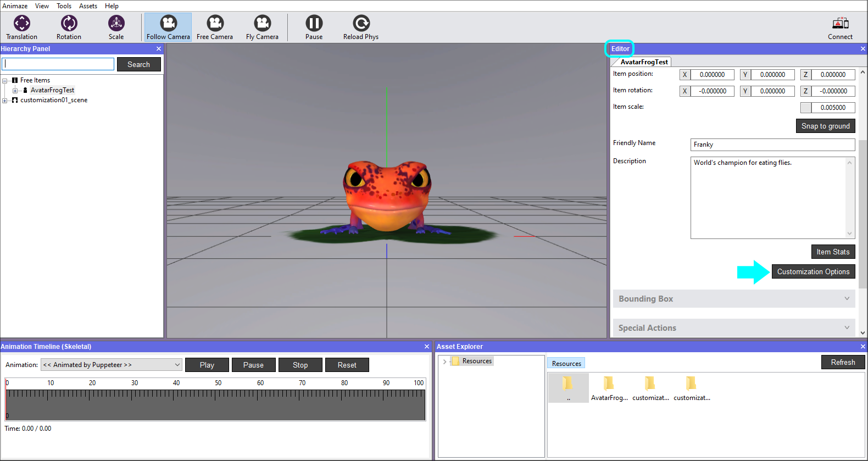Expand the Bounding Box section
Screen dimensions: 868x461
pos(734,299)
